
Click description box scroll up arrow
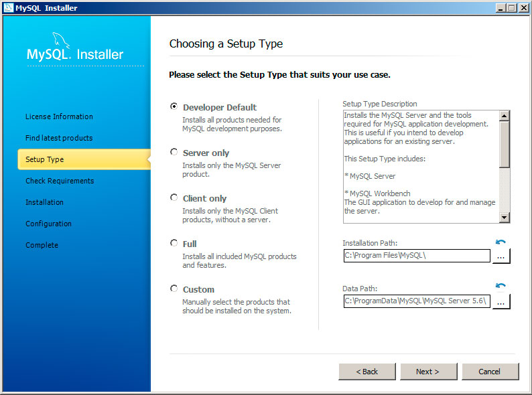pos(505,116)
